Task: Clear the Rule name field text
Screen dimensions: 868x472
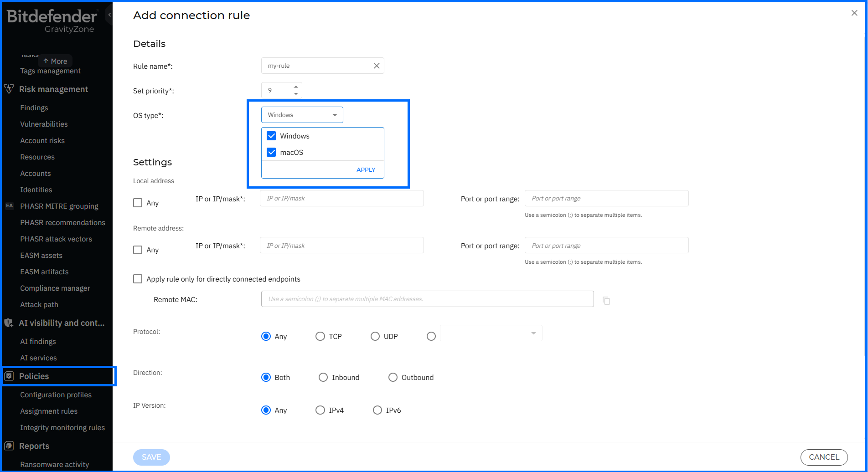Action: 377,66
